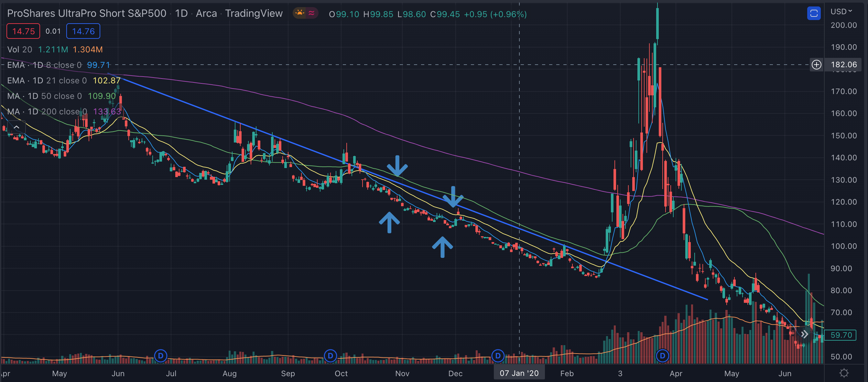Image resolution: width=868 pixels, height=382 pixels.
Task: Select the MA 50 close indicator legend
Action: click(x=45, y=96)
